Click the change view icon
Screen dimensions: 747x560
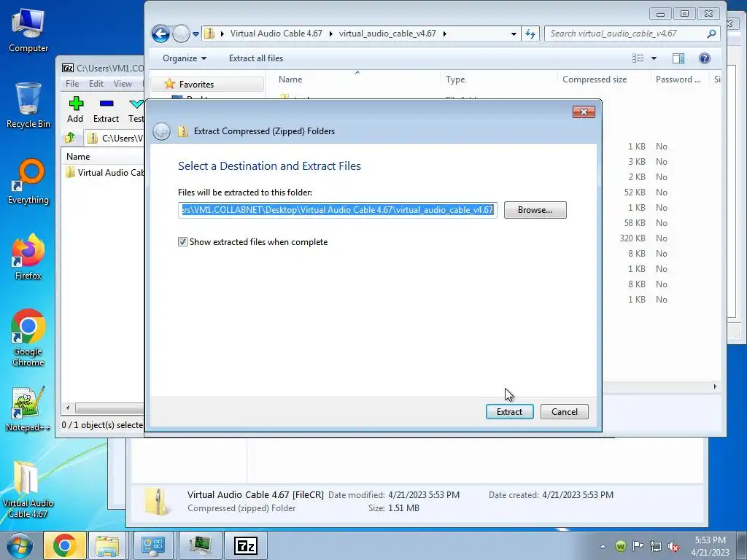click(638, 58)
